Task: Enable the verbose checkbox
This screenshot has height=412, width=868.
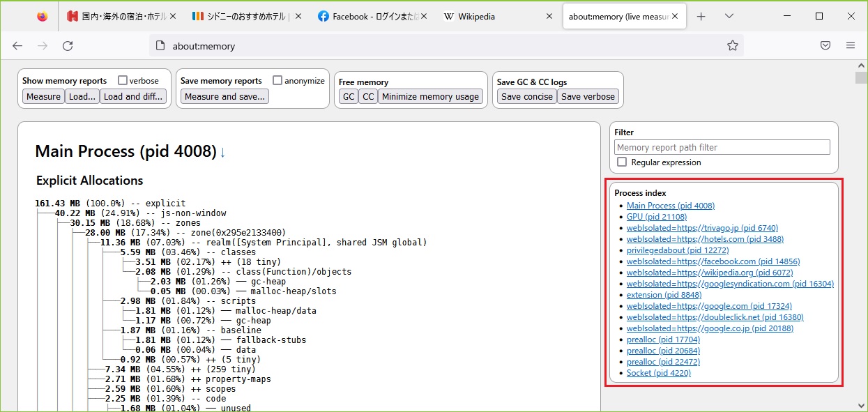Action: (123, 80)
